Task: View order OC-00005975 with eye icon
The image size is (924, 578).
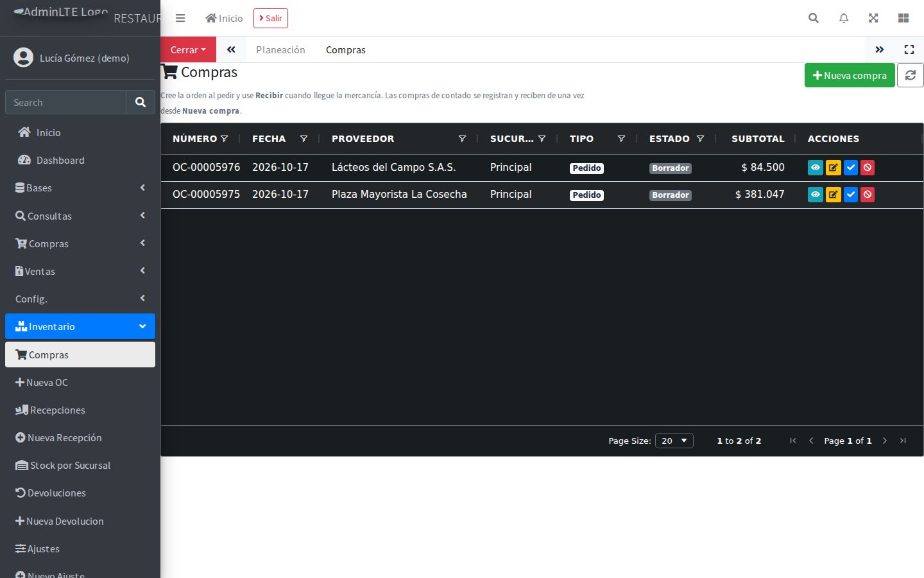Action: pos(815,195)
